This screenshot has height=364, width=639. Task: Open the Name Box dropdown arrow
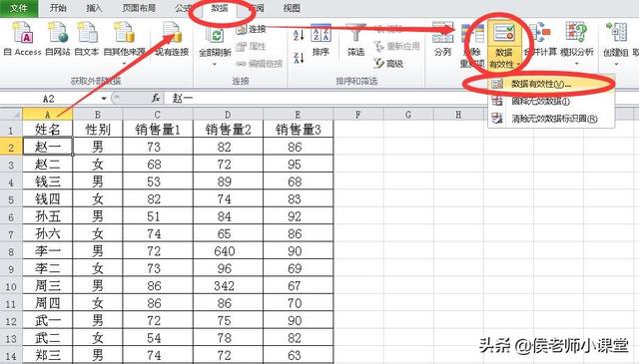point(104,99)
